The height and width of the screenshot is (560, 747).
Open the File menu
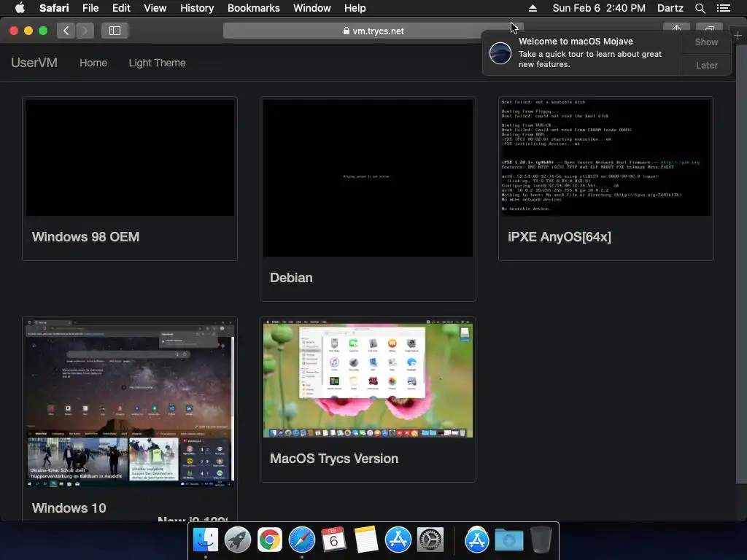click(90, 8)
